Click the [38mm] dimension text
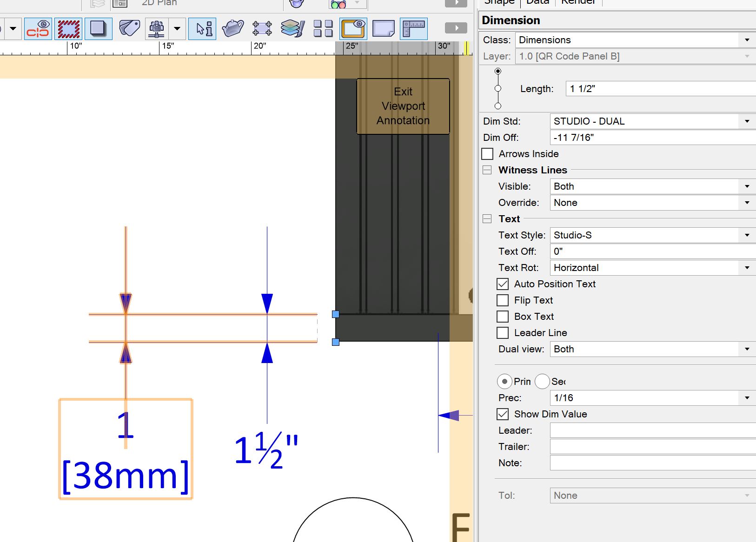Viewport: 756px width, 542px height. point(126,476)
